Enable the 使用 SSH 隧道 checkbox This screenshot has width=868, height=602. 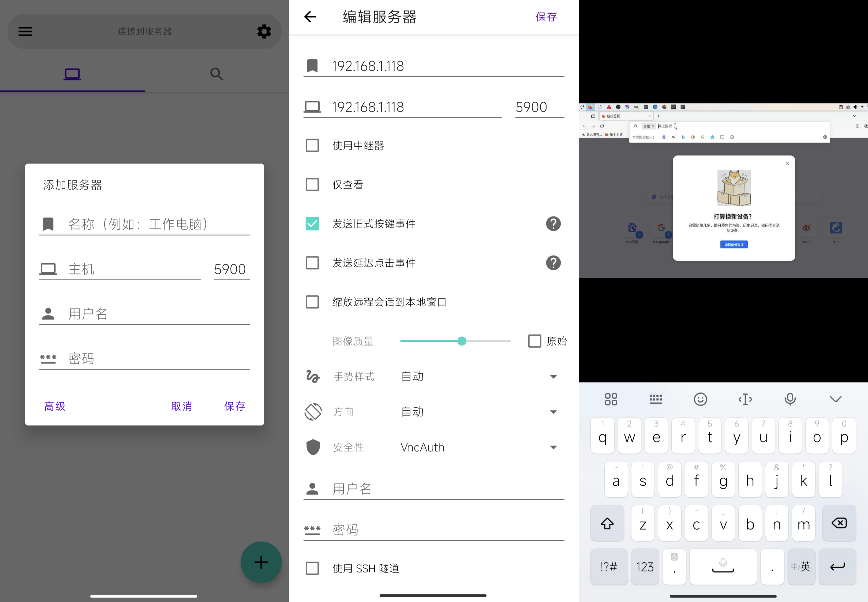pyautogui.click(x=312, y=568)
